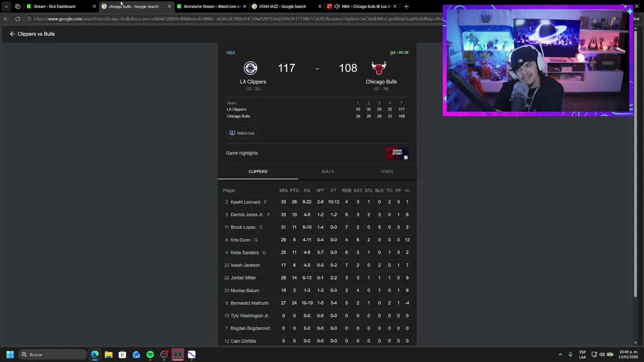
Task: Close the UTAH JAZZ Google Search tab
Action: (319, 7)
